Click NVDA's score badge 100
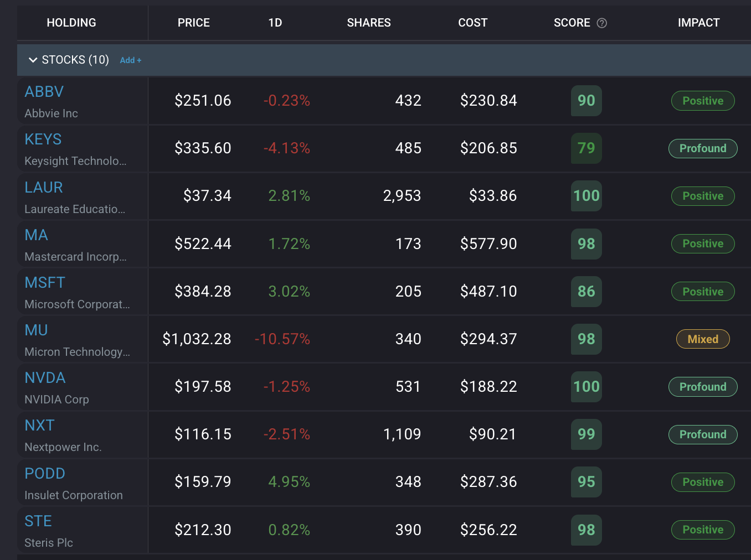This screenshot has height=560, width=751. pos(587,387)
